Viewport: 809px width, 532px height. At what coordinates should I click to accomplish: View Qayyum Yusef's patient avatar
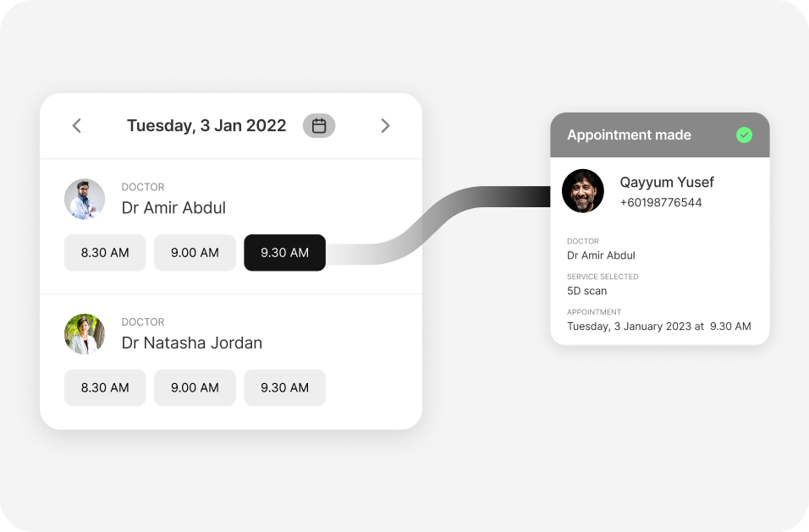[x=583, y=191]
